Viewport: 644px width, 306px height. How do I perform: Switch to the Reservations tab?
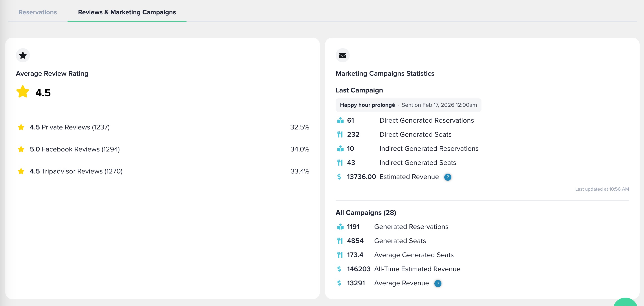point(37,12)
